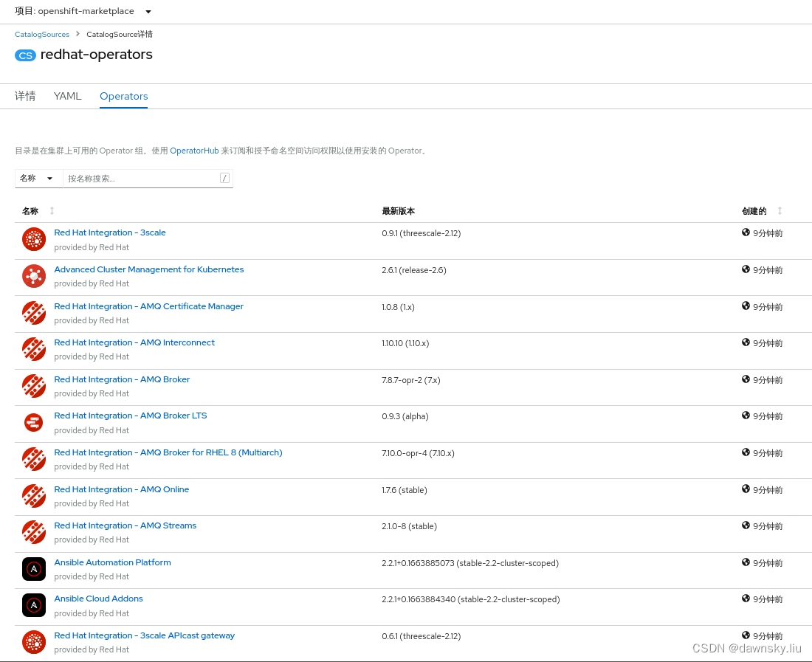Select the Operators tab

pyautogui.click(x=124, y=96)
